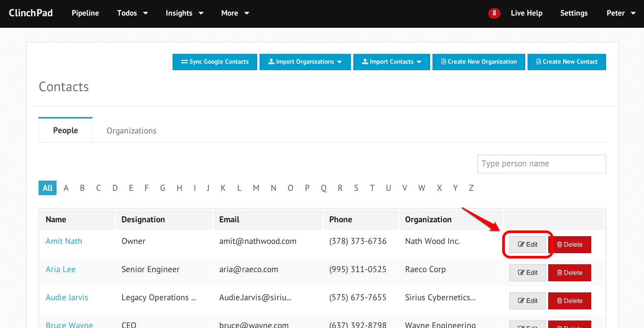Filter contacts by letter W
Image resolution: width=644 pixels, height=328 pixels.
(422, 188)
